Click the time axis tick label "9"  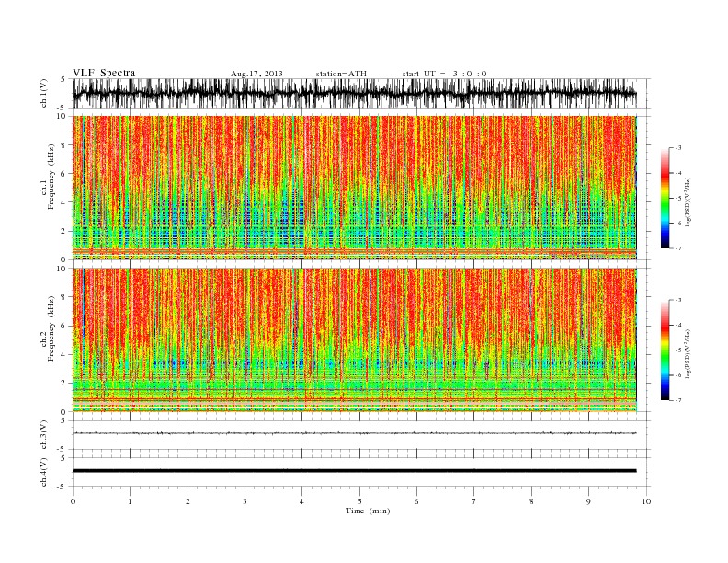click(588, 501)
